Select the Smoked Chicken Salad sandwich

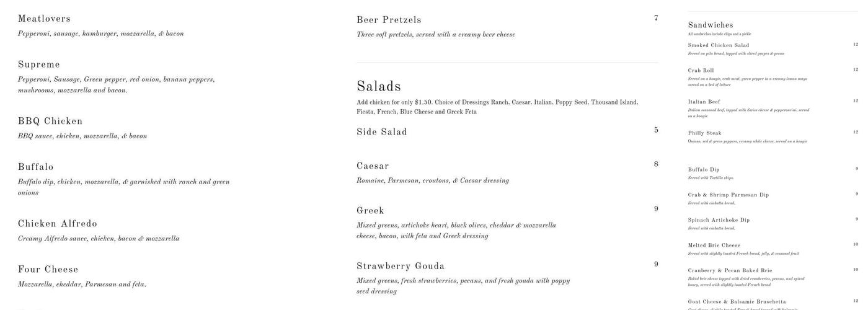pos(719,45)
